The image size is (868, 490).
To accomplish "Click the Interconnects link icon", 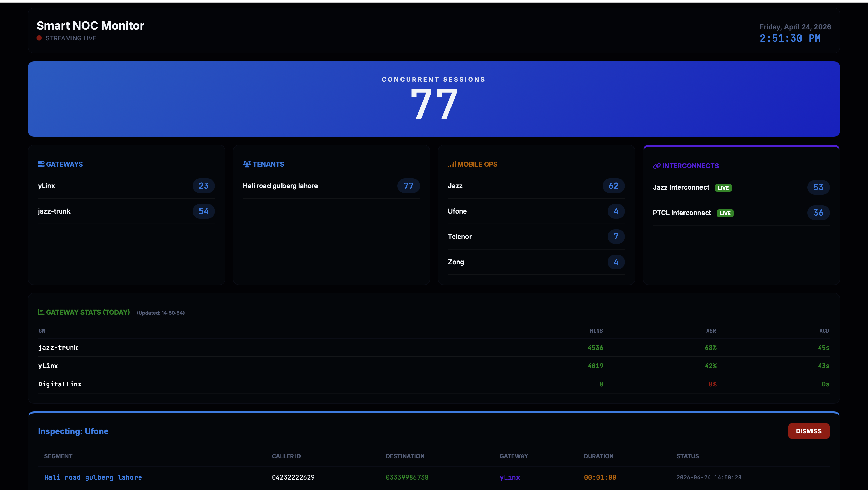I will pyautogui.click(x=657, y=166).
